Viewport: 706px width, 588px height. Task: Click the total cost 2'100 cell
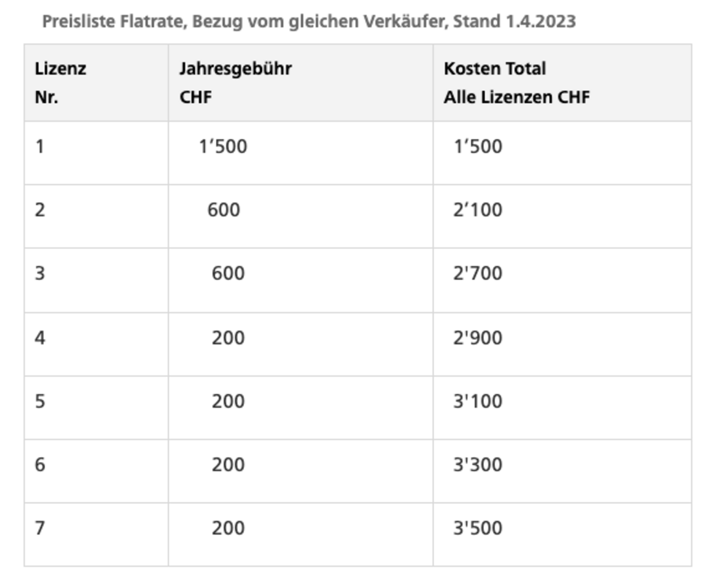(478, 210)
